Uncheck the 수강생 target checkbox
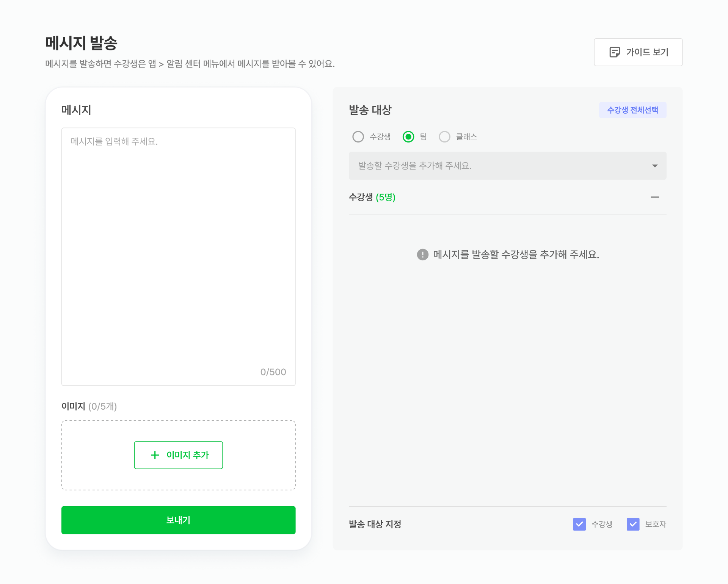The image size is (728, 584). click(x=579, y=524)
